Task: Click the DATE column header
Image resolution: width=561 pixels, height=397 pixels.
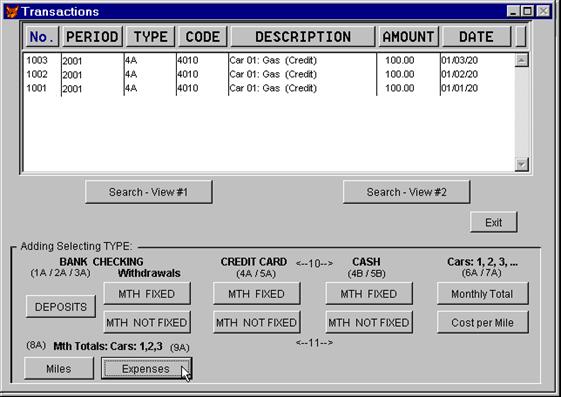Action: click(x=476, y=36)
